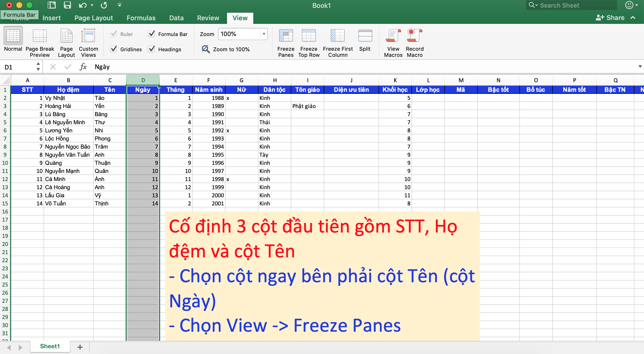
Task: Click the Freeze Top Row label
Action: point(309,52)
